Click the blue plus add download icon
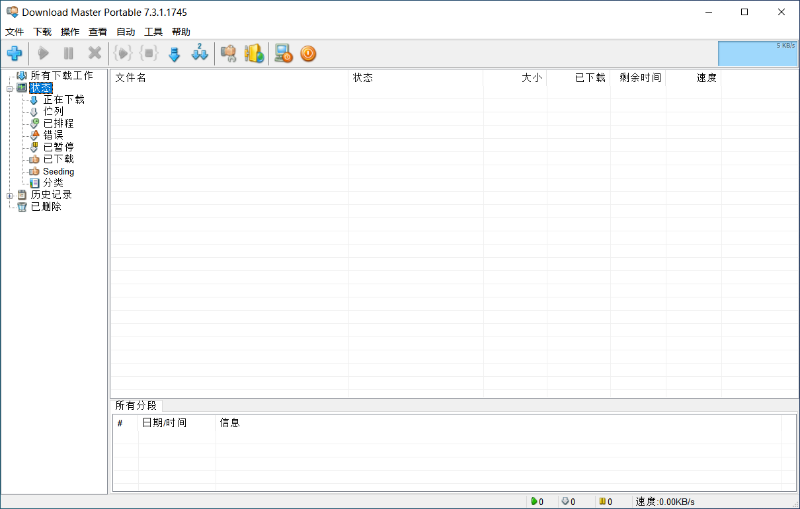The image size is (800, 509). 14,53
